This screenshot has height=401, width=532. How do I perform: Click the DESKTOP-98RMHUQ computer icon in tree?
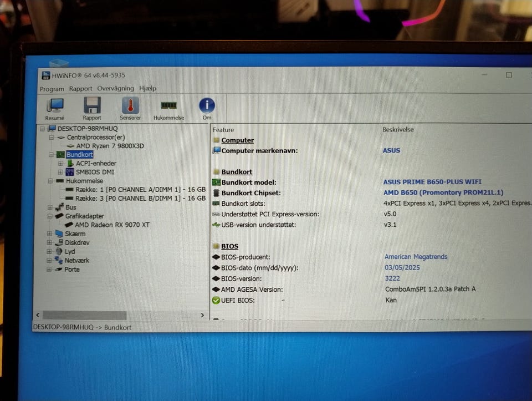coord(52,128)
